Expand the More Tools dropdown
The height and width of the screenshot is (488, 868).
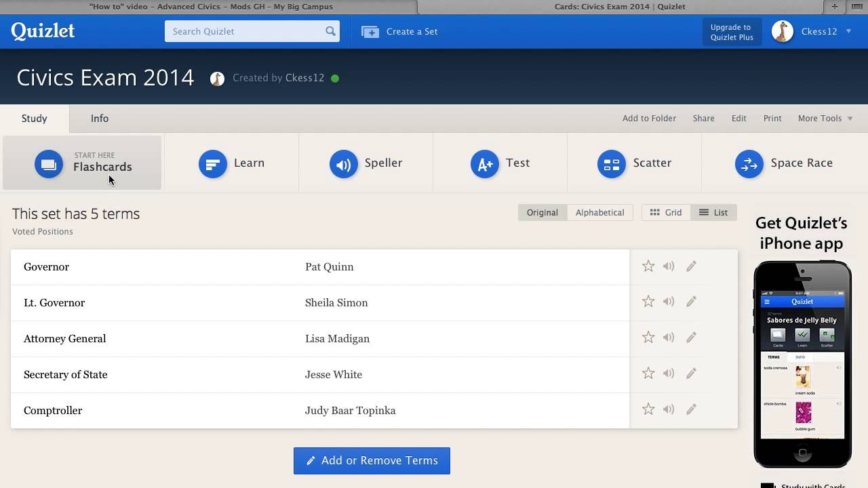click(825, 118)
